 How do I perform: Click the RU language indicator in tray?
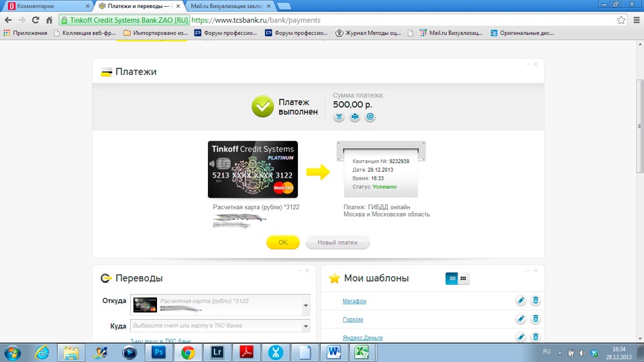[x=547, y=352]
